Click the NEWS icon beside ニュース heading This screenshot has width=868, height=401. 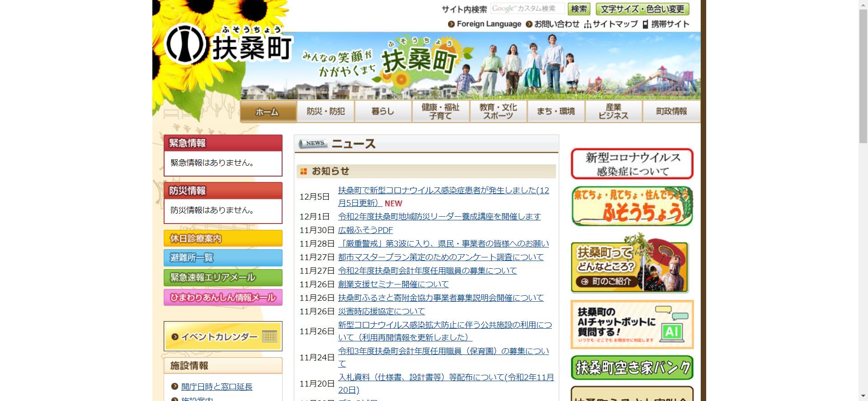[x=313, y=144]
